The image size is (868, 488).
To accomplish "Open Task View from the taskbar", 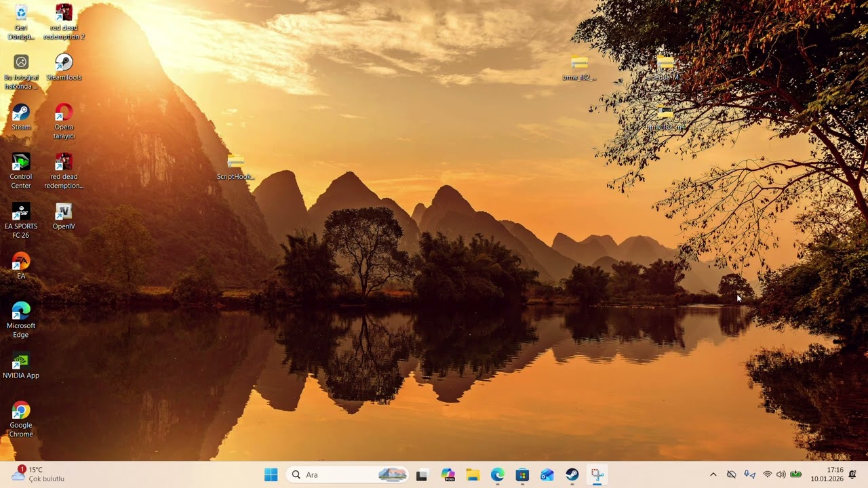I will coord(422,474).
